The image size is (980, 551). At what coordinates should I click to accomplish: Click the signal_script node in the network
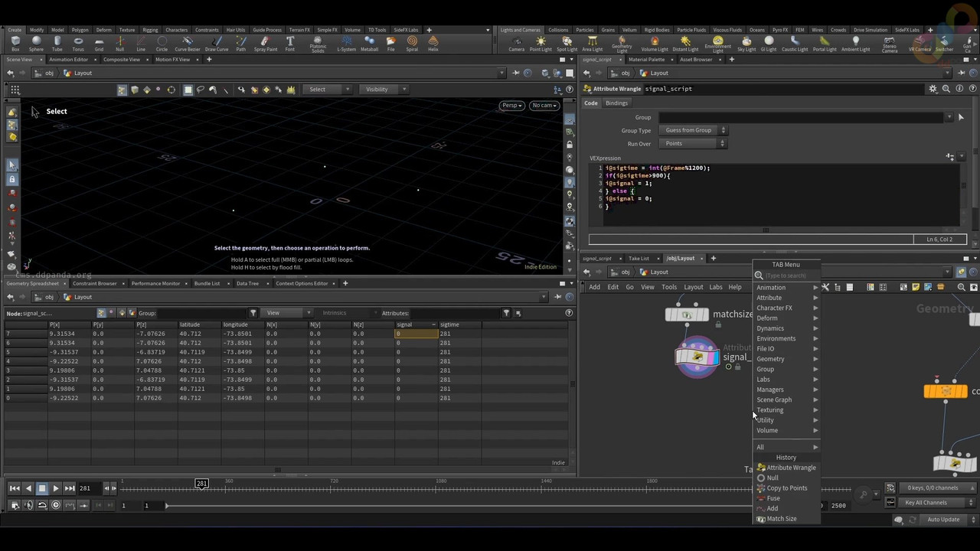click(697, 357)
